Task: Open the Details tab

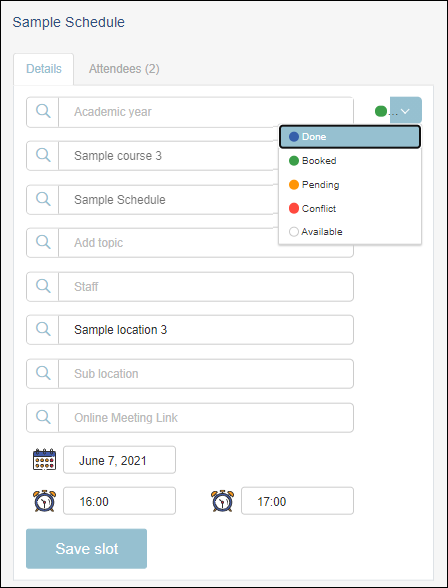Action: pyautogui.click(x=43, y=69)
